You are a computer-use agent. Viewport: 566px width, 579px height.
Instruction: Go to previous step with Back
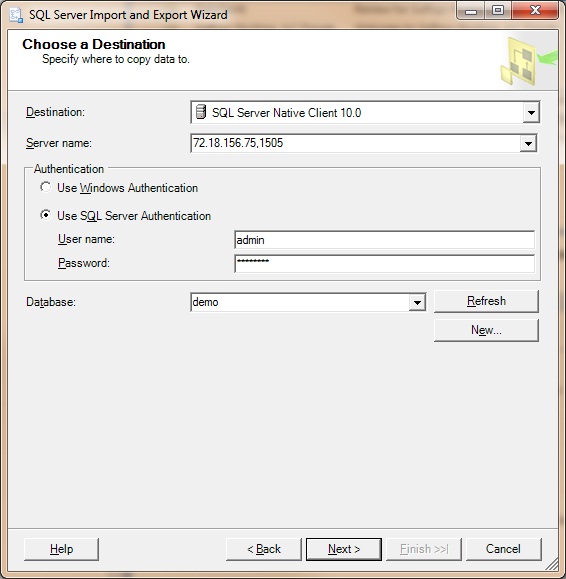pos(264,549)
